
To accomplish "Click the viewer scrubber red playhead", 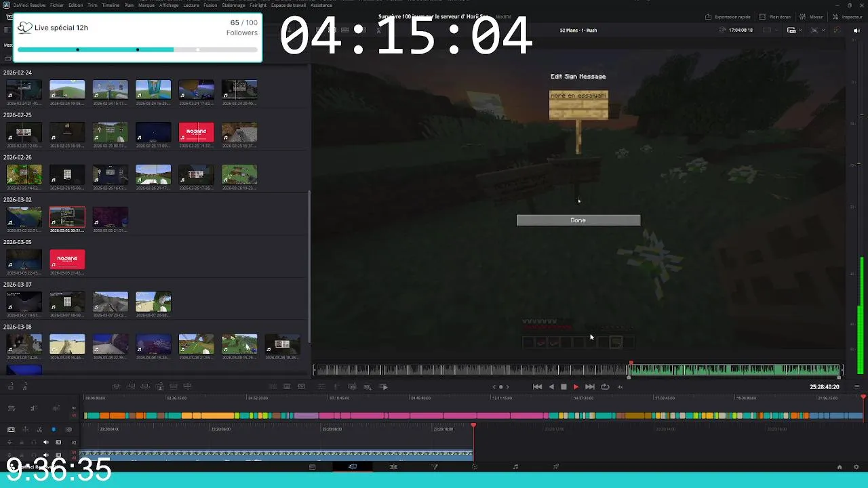I will point(631,365).
